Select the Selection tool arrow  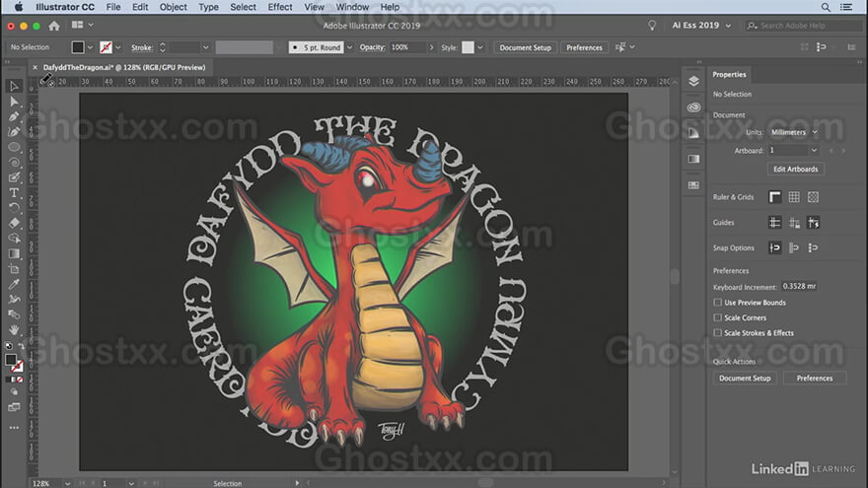[14, 87]
